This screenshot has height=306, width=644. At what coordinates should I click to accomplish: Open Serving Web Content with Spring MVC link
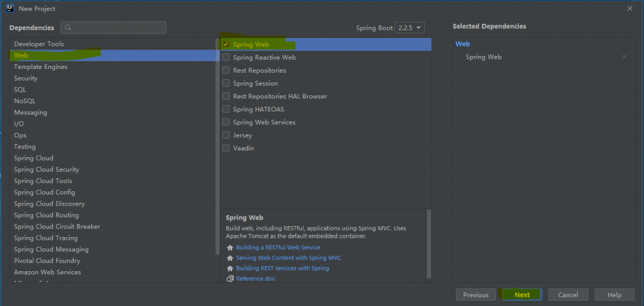tap(288, 258)
